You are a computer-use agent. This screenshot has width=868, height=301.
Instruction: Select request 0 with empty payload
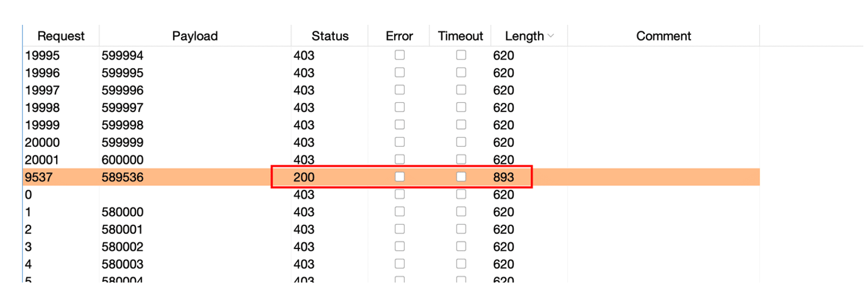point(28,195)
